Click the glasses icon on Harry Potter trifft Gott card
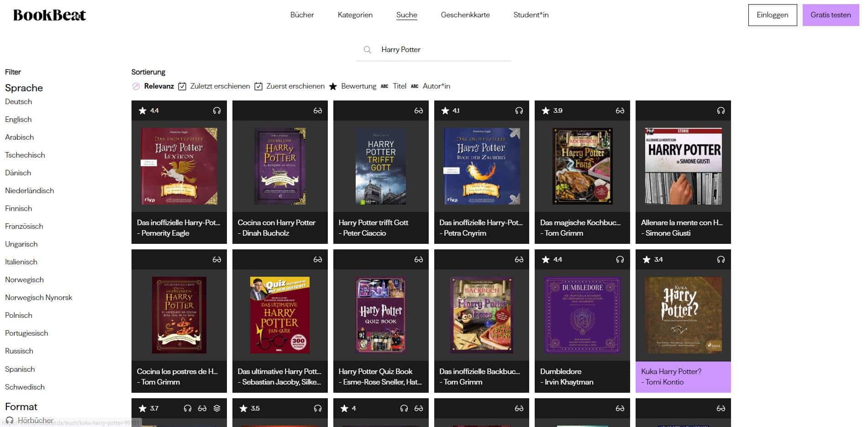Screen dimensions: 868x427 419,111
